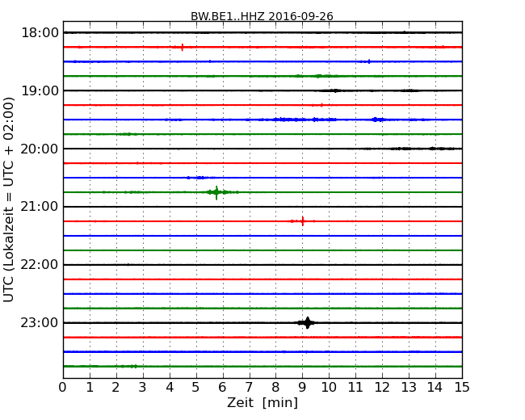The height and width of the screenshot is (420, 525).
Task: Click x-axis tick label 15
Action: [462, 387]
